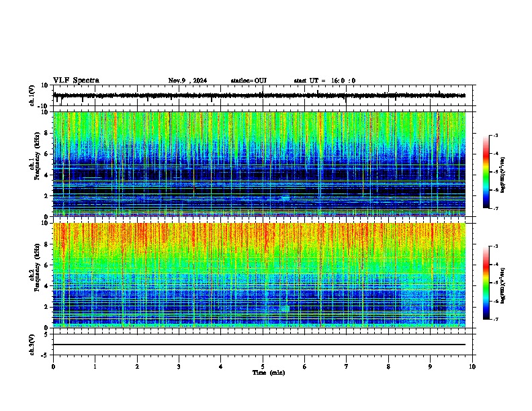532x411 pixels.
Task: Click the ch.2 "Frequency (kHz)" axis label
Action: 37,267
